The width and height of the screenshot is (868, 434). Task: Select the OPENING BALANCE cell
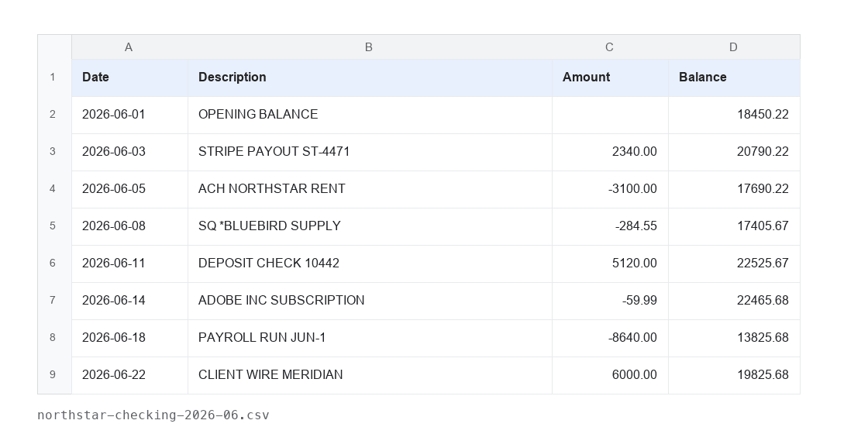(x=370, y=115)
